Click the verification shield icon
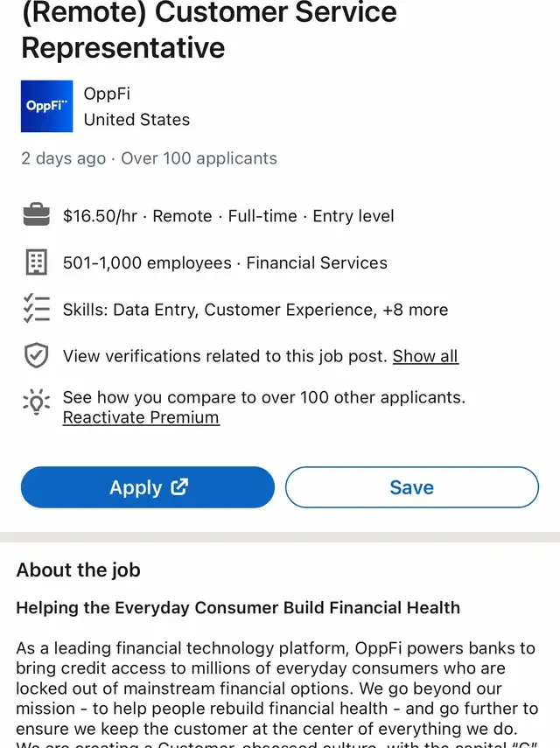This screenshot has width=560, height=748. click(36, 356)
